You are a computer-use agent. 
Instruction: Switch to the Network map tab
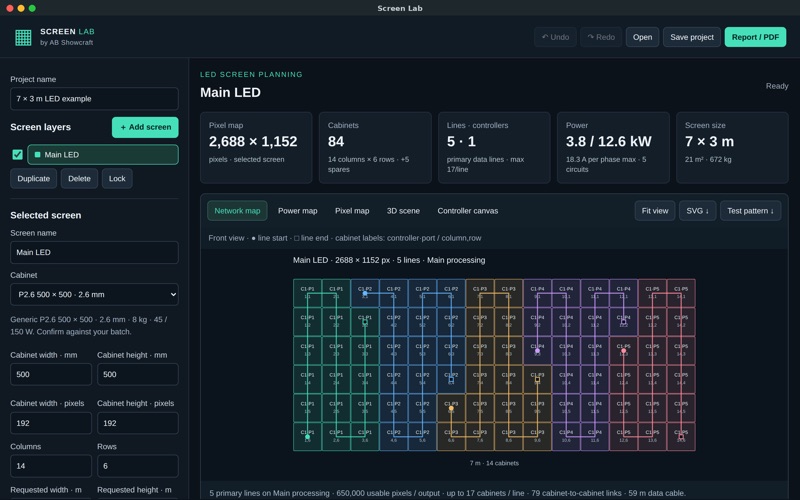pyautogui.click(x=237, y=211)
